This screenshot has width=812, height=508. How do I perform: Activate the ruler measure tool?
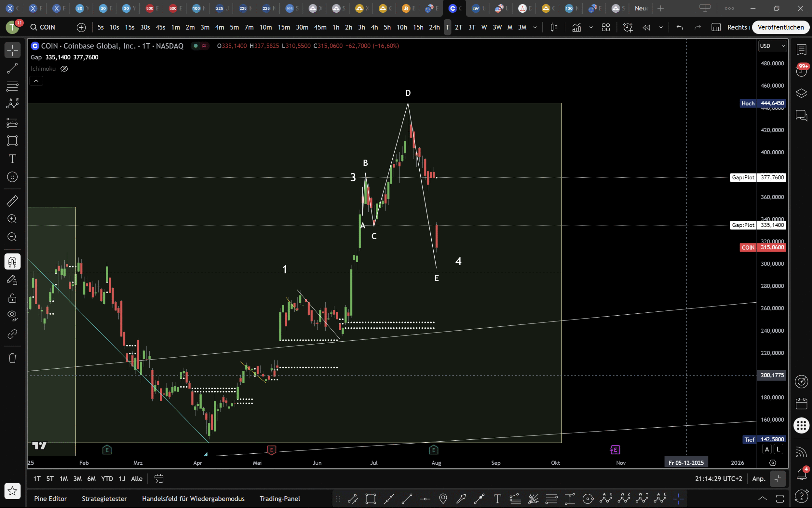(x=12, y=201)
